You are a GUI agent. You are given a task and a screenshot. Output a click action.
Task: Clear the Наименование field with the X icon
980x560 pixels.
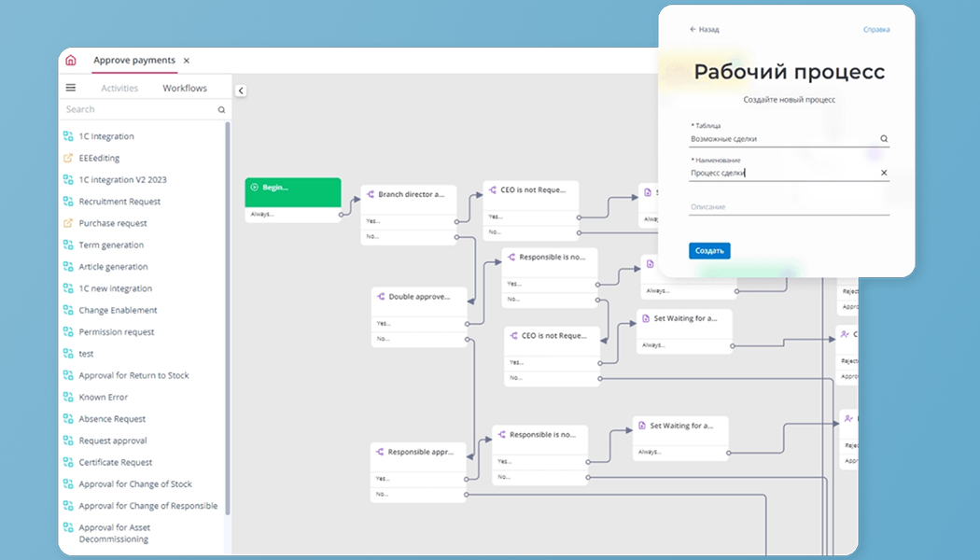point(883,173)
